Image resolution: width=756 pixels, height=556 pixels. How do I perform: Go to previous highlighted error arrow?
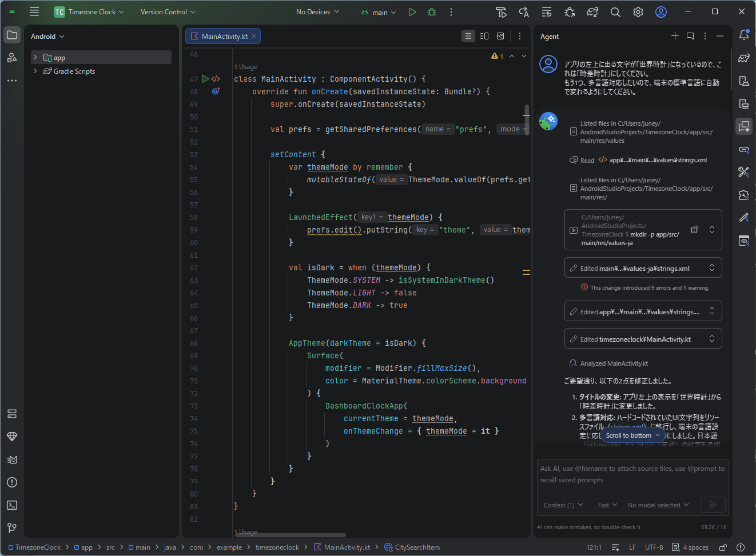[512, 56]
